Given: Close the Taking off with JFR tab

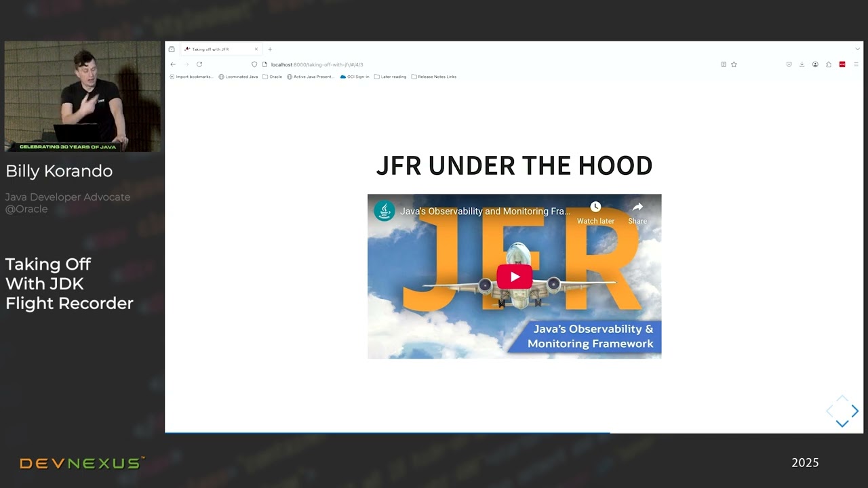Looking at the screenshot, I should coord(256,49).
